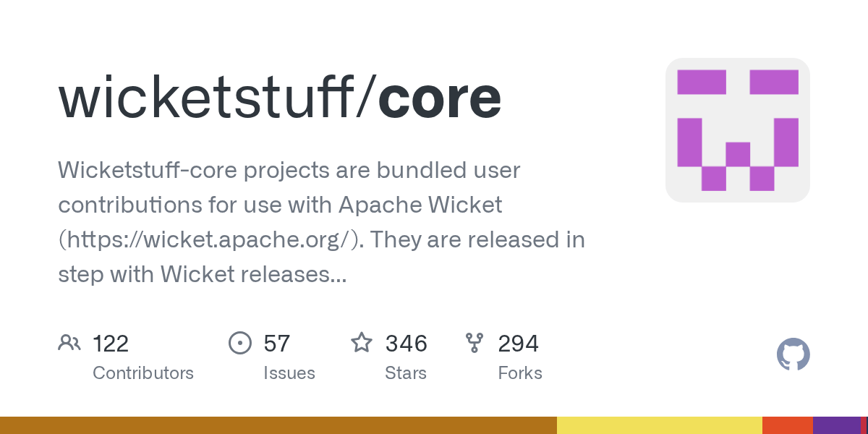The image size is (868, 434).
Task: Open the purple pixel avatar image
Action: (738, 130)
